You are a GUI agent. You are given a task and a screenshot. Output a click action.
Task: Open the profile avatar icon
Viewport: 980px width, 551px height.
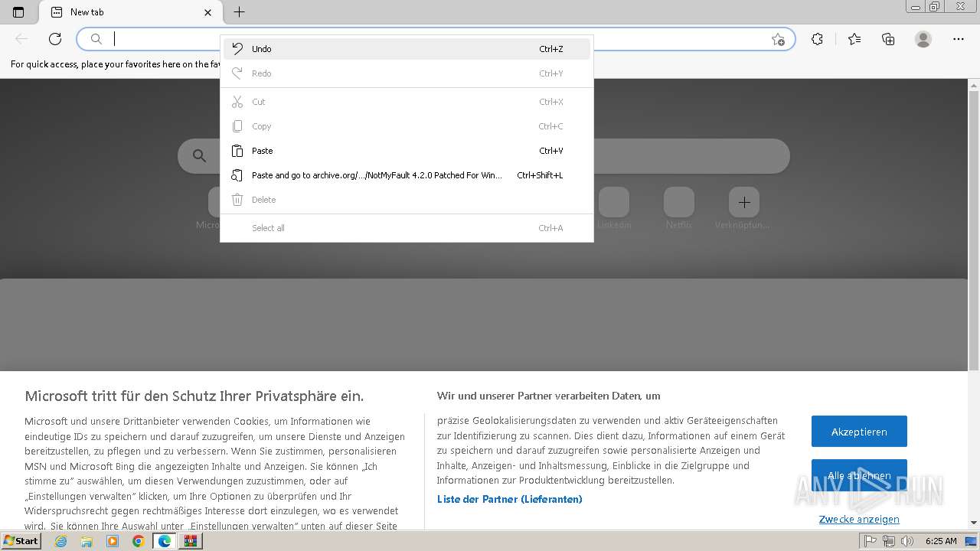pyautogui.click(x=923, y=39)
